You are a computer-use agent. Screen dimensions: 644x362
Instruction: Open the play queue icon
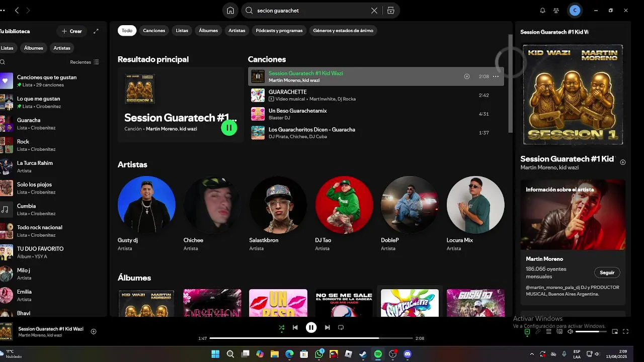549,331
